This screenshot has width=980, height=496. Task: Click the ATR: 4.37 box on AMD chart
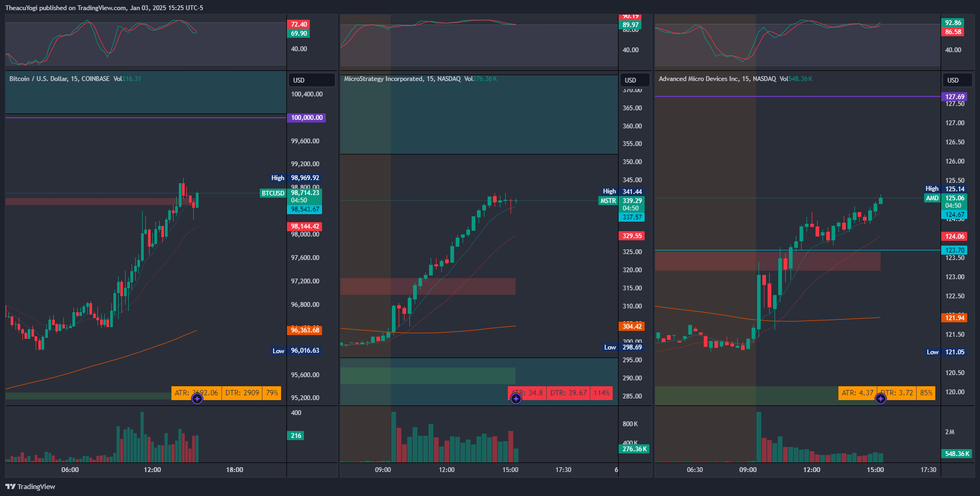point(857,393)
